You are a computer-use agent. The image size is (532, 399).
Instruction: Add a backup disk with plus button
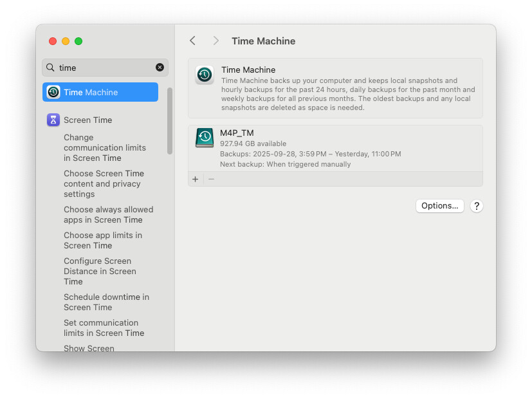[196, 179]
